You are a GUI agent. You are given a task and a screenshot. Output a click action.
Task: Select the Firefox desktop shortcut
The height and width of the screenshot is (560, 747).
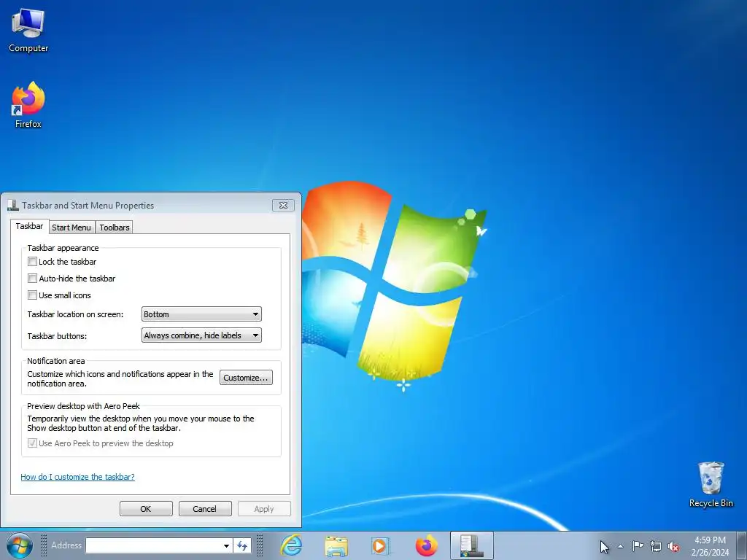28,105
